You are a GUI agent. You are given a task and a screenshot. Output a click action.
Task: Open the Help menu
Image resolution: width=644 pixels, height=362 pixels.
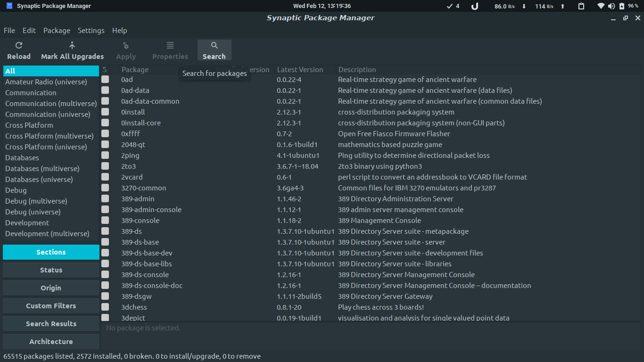point(120,30)
